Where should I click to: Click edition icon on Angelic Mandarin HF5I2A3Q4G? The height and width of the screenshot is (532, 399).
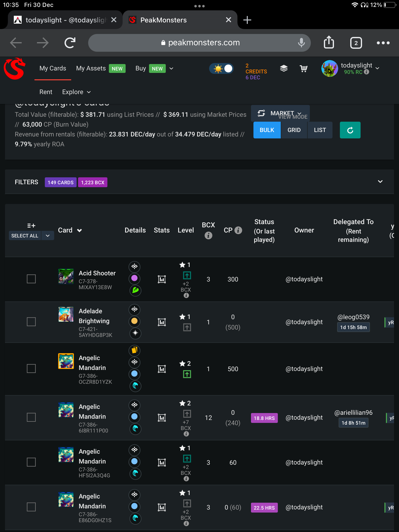coord(134,450)
